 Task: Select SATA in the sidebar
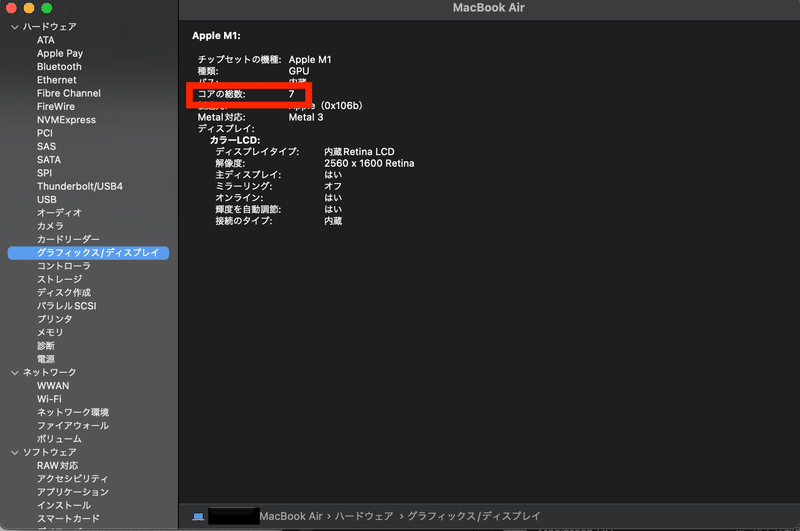click(x=49, y=159)
